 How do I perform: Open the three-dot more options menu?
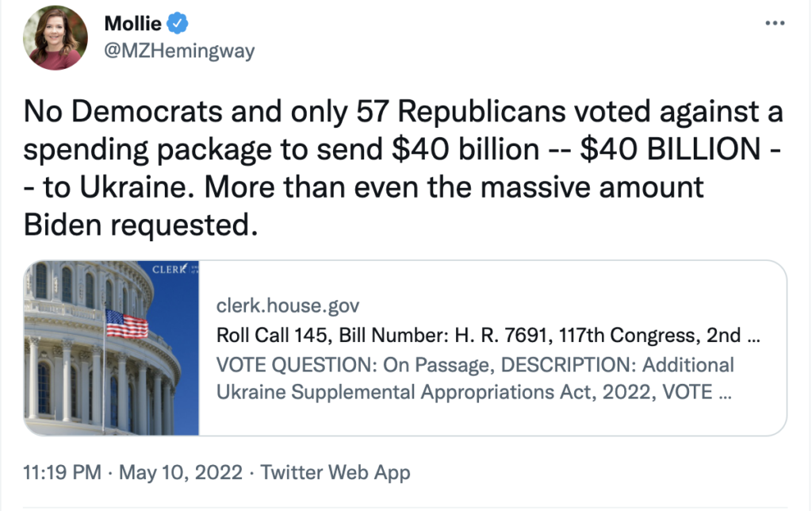[x=773, y=24]
